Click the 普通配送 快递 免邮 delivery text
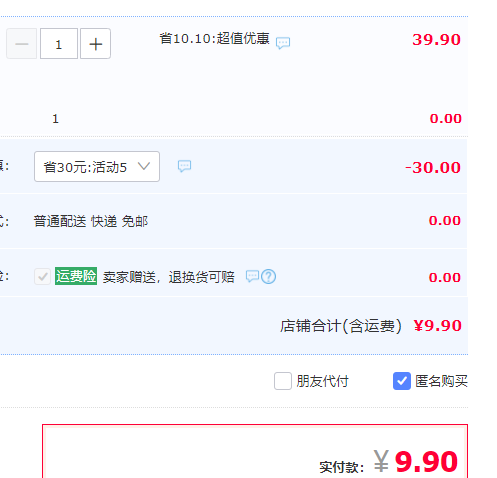This screenshot has height=478, width=497. 91,221
